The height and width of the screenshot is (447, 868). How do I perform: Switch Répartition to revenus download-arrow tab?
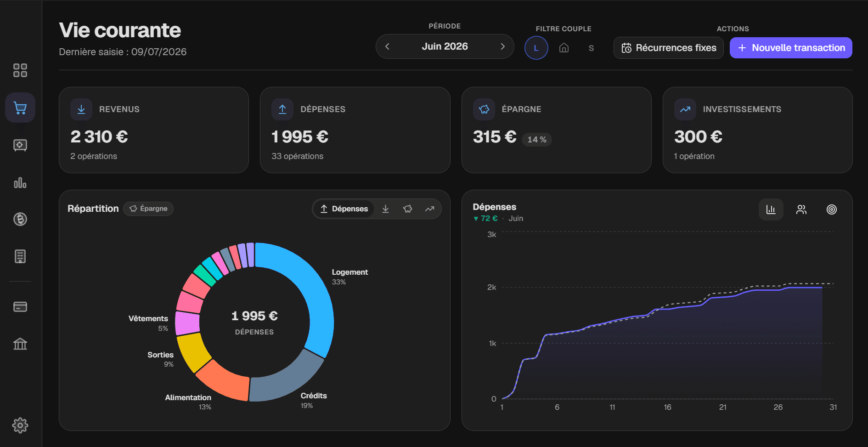(386, 209)
